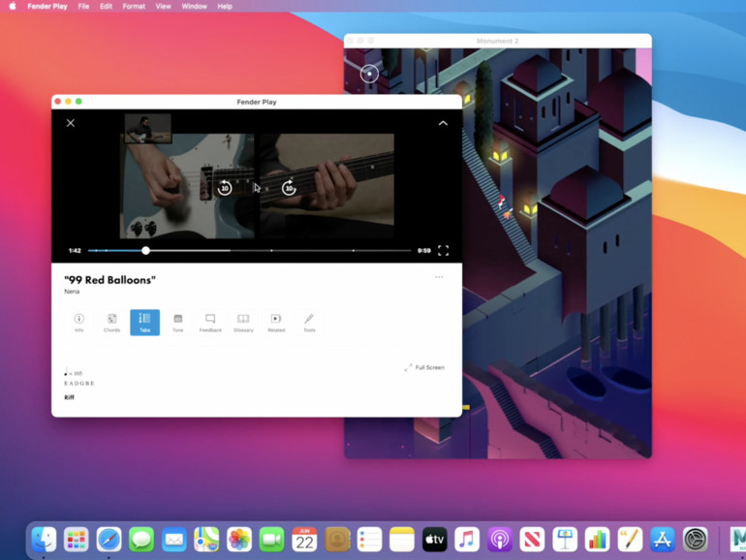The height and width of the screenshot is (560, 746).
Task: Open News from the dock
Action: coord(532,540)
